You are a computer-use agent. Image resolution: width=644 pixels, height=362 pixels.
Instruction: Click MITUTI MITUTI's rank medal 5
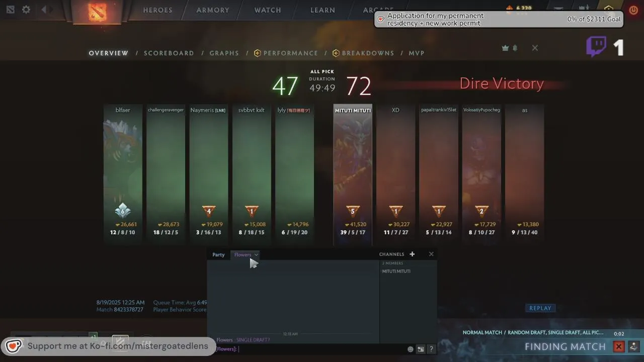pos(353,211)
